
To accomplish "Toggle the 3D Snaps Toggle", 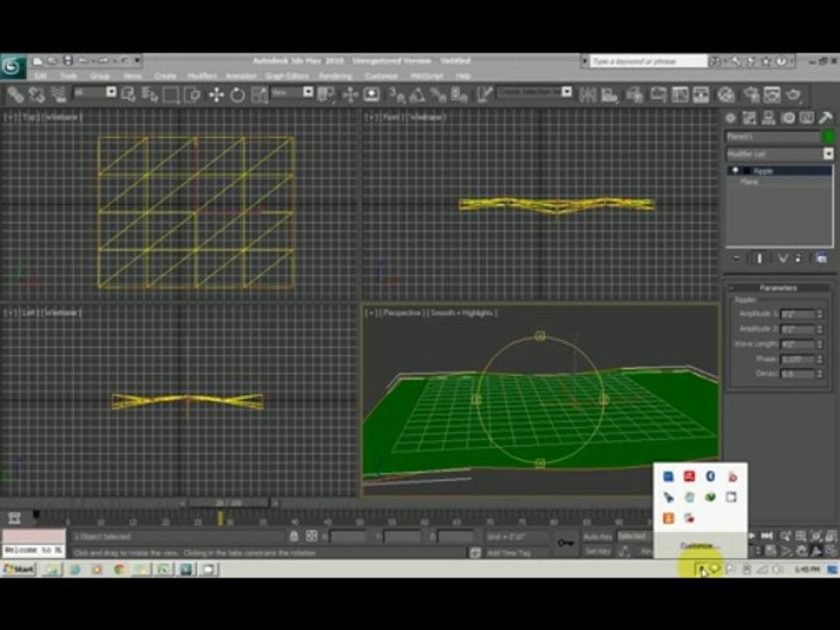I will tap(396, 94).
